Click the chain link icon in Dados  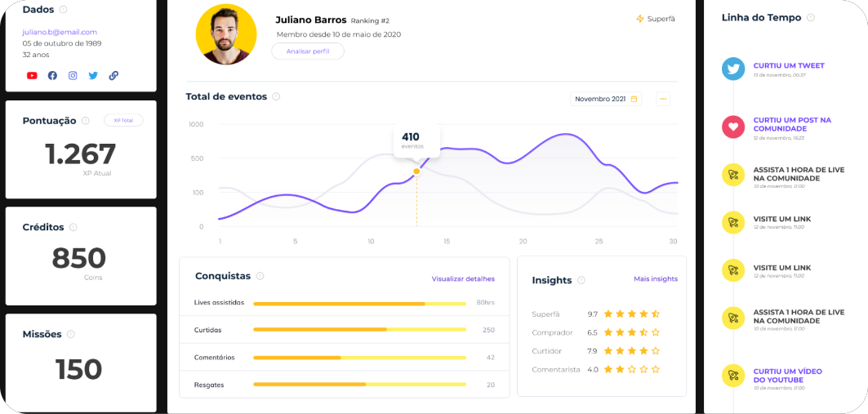(x=114, y=75)
